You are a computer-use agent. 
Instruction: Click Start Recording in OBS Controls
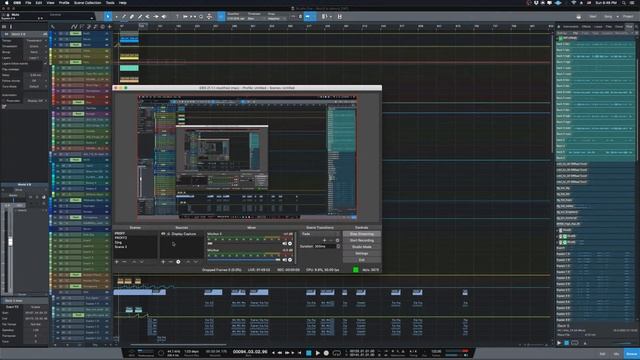coord(362,241)
